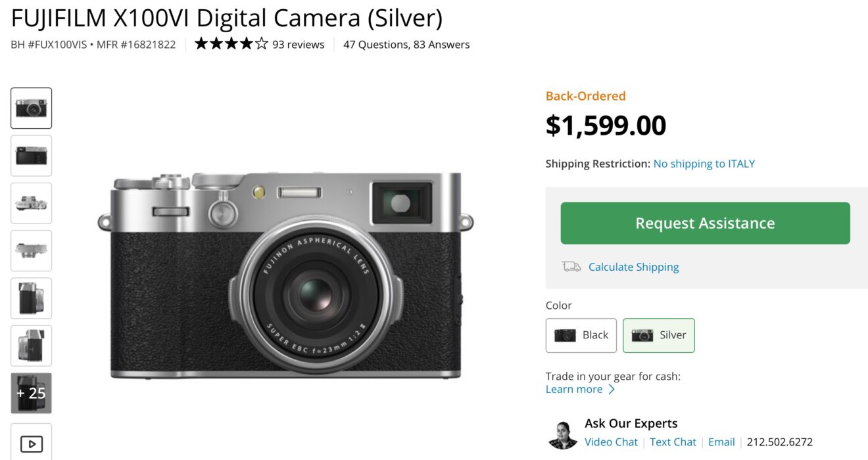Image resolution: width=868 pixels, height=460 pixels.
Task: Select the top-view camera thumbnail in sidebar
Action: pyautogui.click(x=31, y=203)
